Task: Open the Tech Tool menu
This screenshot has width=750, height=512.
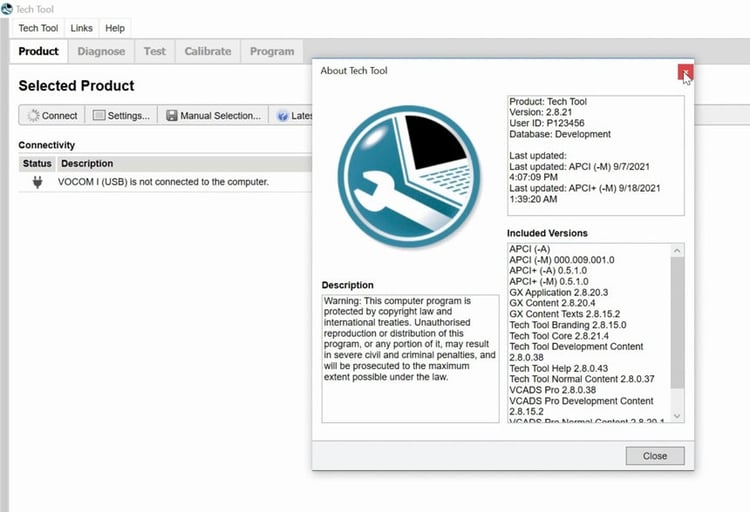Action: click(x=38, y=28)
